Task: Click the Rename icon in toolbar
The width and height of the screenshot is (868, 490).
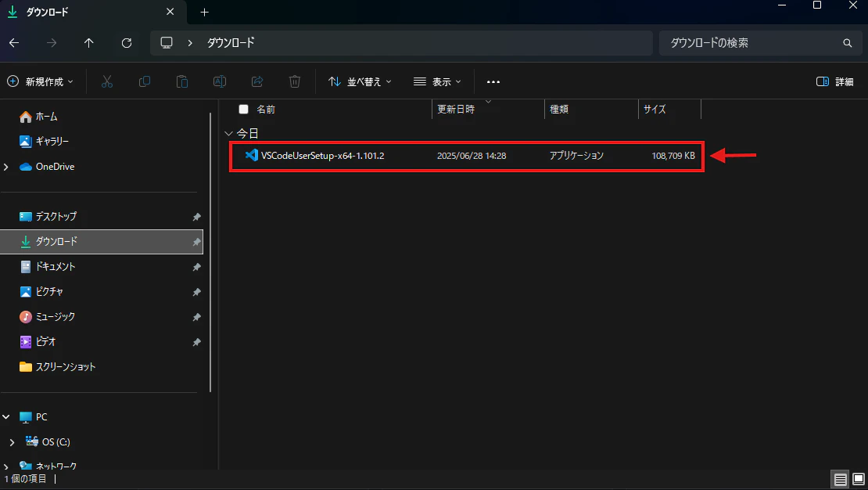Action: [220, 81]
